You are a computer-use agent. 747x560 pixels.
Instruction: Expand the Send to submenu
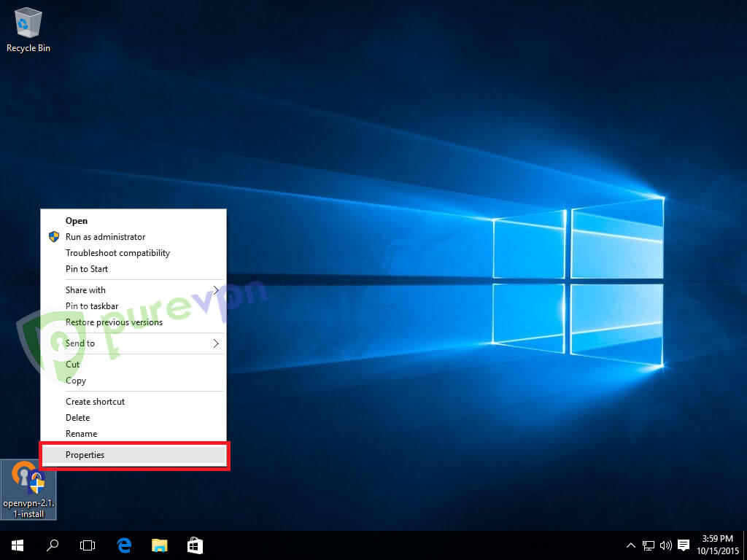point(133,343)
